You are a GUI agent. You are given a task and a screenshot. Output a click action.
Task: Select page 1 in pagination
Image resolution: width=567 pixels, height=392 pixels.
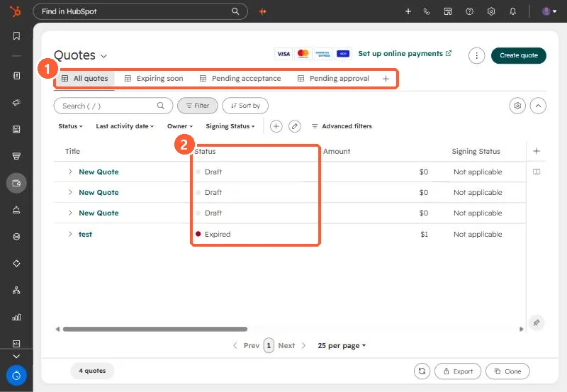tap(269, 345)
